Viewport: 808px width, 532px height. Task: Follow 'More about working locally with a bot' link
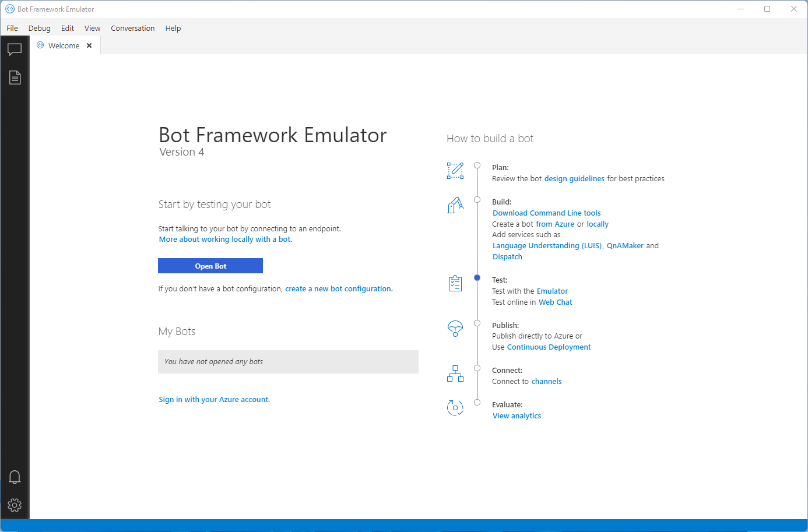coord(225,239)
